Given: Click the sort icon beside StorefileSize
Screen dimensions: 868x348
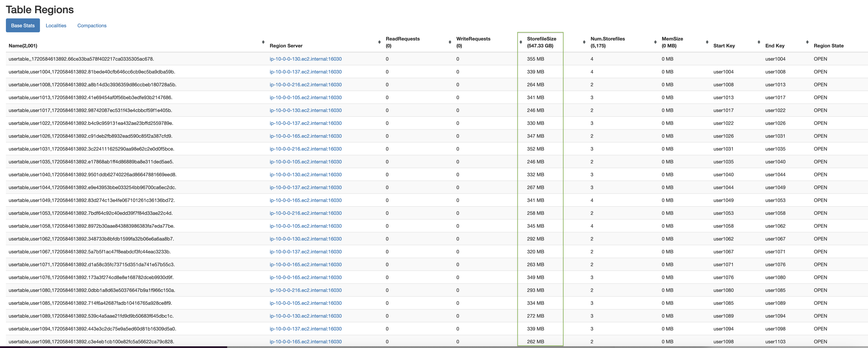Looking at the screenshot, I should 521,42.
